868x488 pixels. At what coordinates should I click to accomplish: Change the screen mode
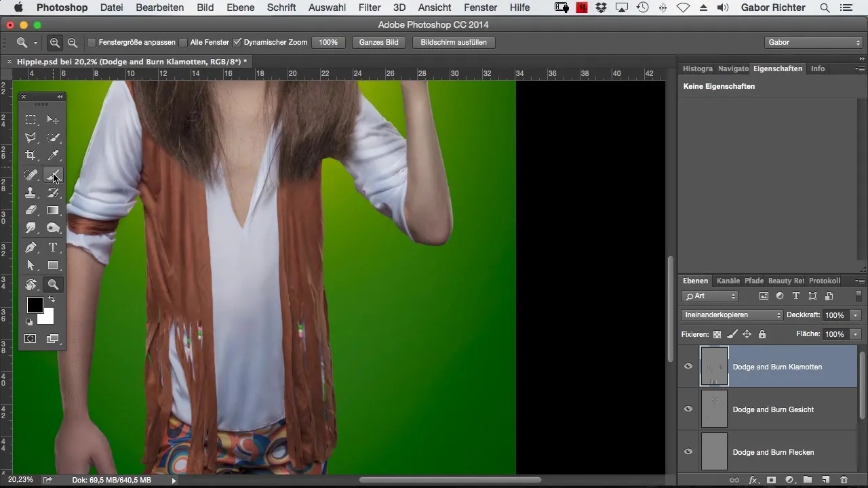point(53,338)
